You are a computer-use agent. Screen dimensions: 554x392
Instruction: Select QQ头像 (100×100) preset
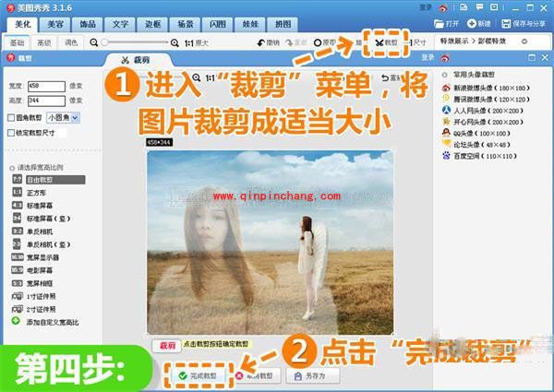click(476, 133)
